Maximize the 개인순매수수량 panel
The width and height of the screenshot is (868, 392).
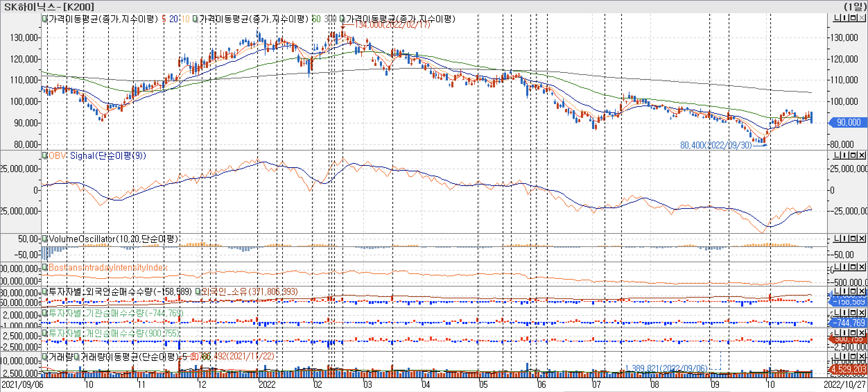click(x=854, y=333)
